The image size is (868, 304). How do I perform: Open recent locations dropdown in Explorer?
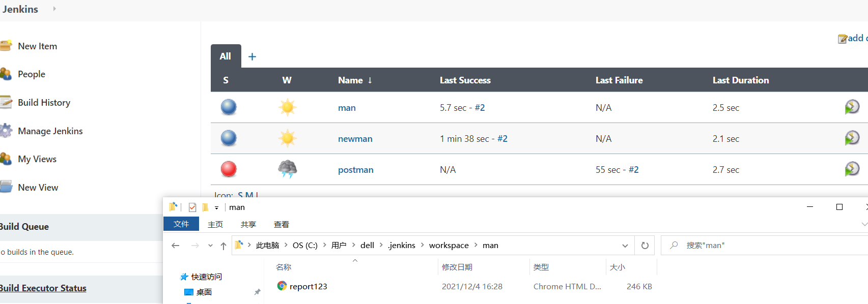tap(210, 246)
